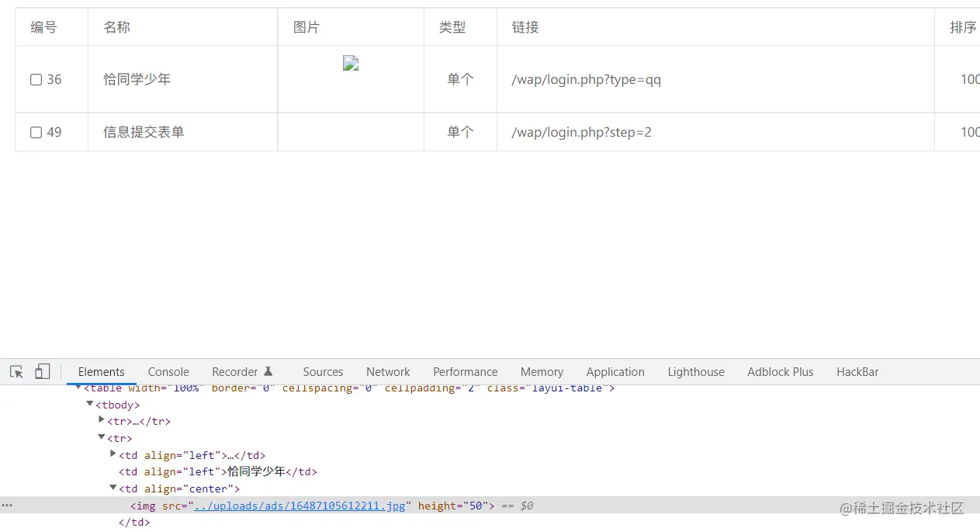The height and width of the screenshot is (532, 980).
Task: Open the Adblock Plus tab
Action: 781,372
